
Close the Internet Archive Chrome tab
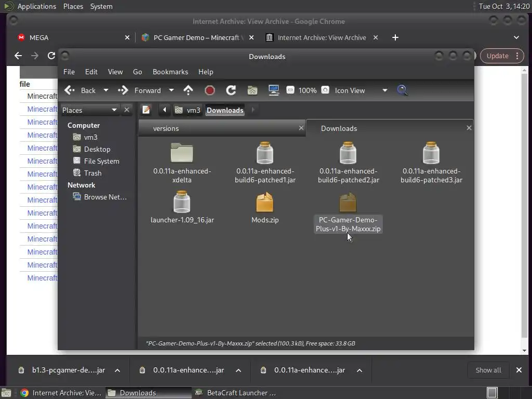coord(376,37)
